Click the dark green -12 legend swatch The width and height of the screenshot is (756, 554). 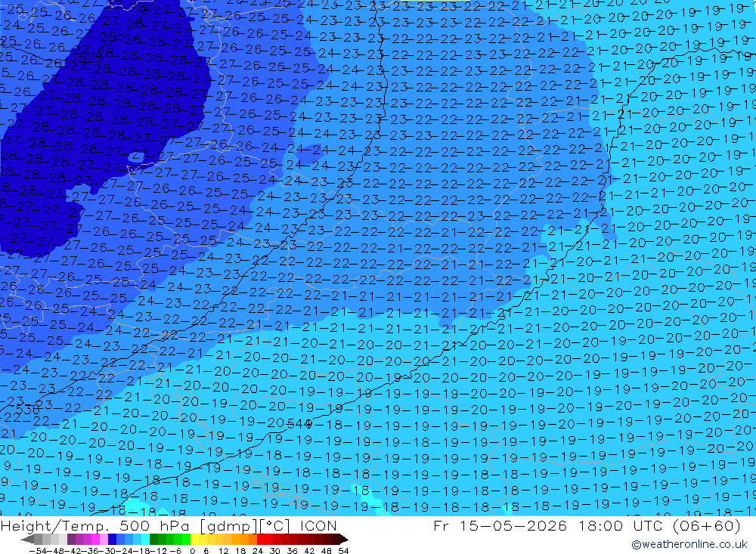[153, 539]
